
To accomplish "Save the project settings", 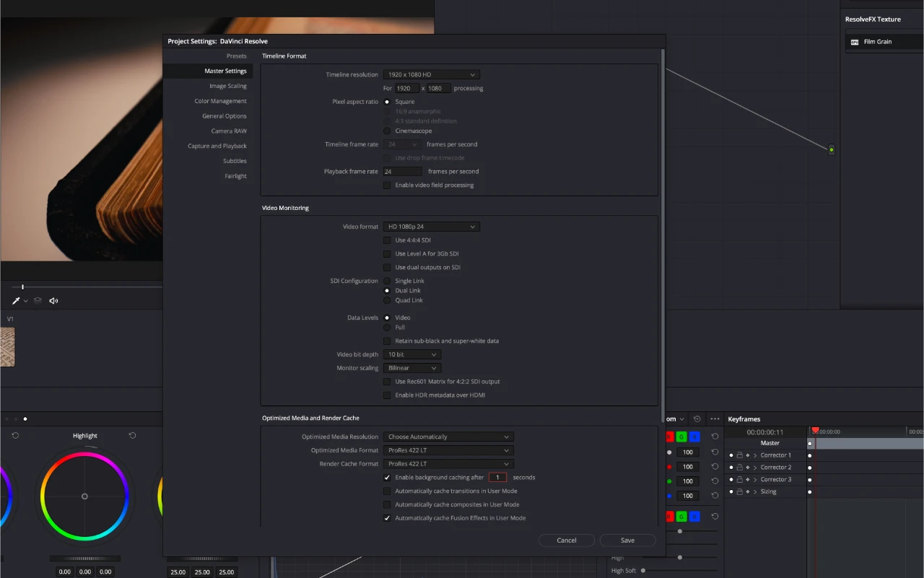I will 627,540.
